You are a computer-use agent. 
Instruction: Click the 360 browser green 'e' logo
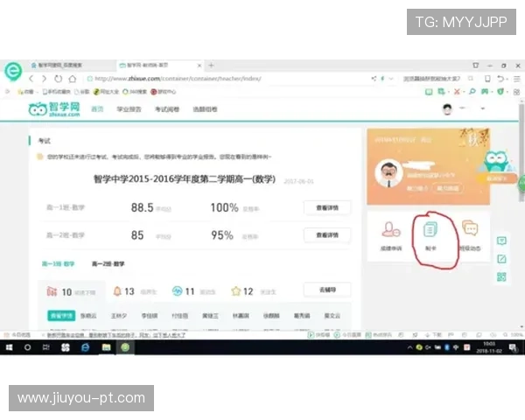(x=13, y=71)
